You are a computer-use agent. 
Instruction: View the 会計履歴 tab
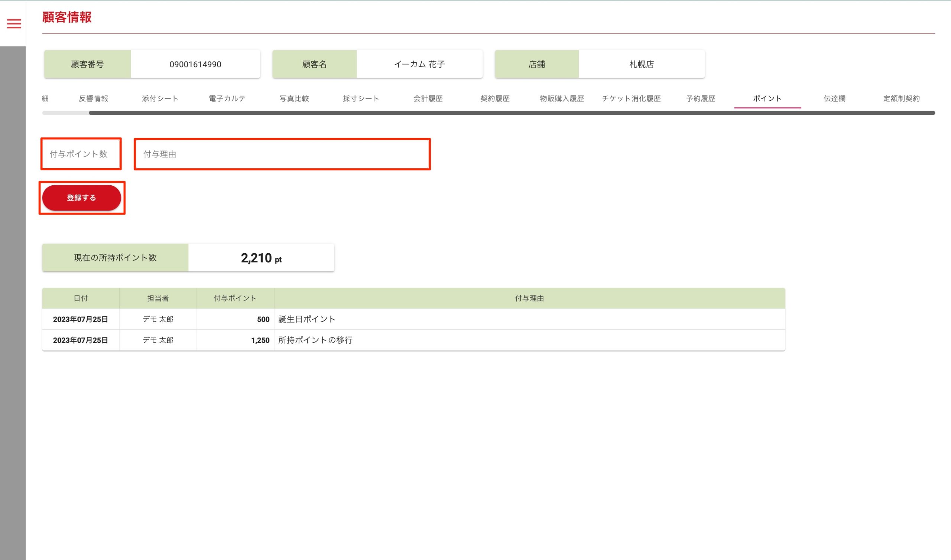point(428,98)
